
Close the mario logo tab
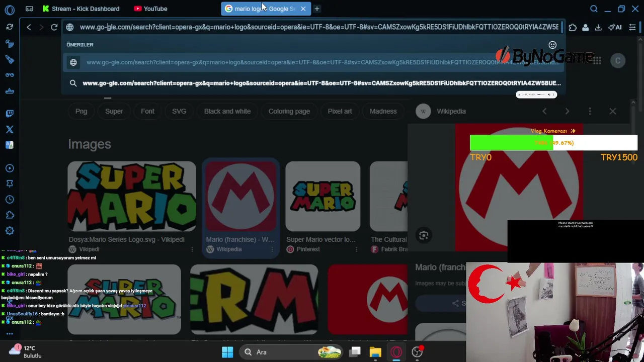coord(303,9)
